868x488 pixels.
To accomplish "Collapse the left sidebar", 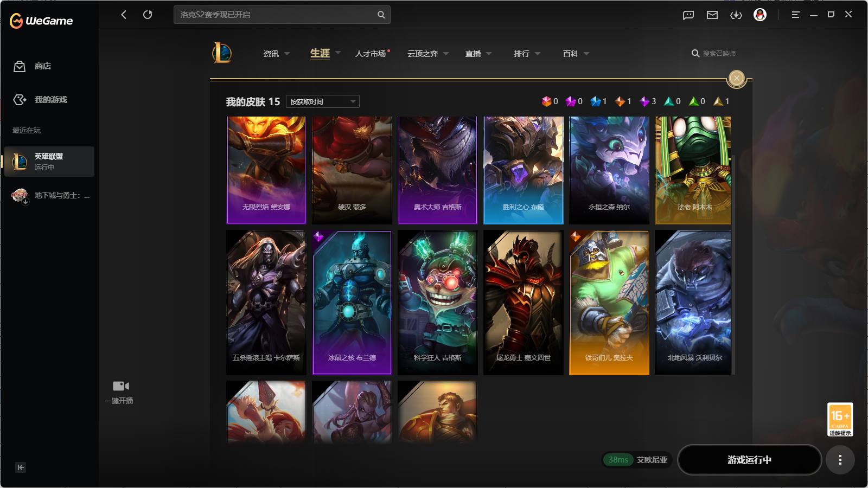I will coord(21,467).
